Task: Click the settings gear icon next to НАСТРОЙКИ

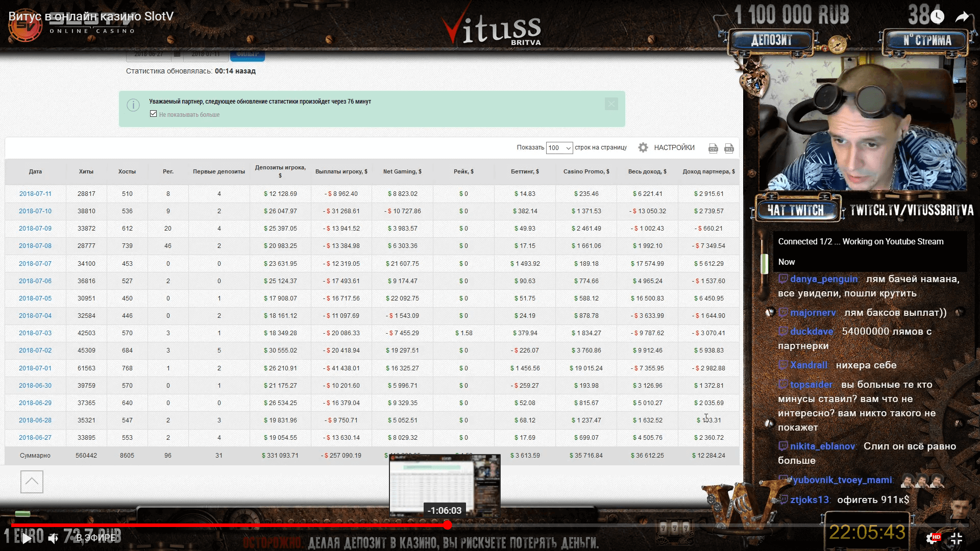Action: [x=643, y=147]
